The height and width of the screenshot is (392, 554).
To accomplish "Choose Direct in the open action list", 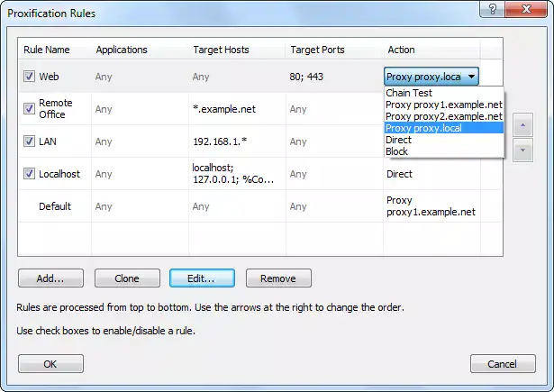I will [x=398, y=140].
